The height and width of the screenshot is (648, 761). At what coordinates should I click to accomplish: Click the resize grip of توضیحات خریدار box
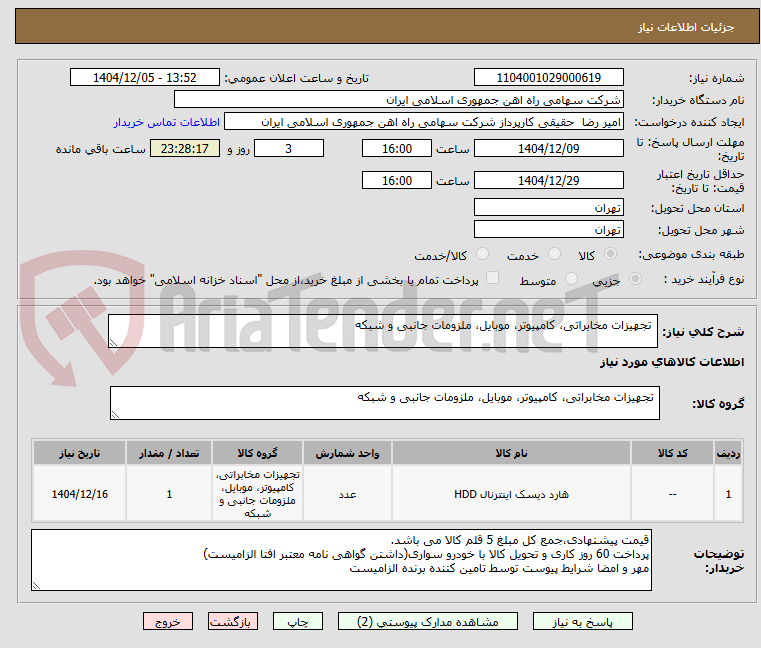[36, 586]
